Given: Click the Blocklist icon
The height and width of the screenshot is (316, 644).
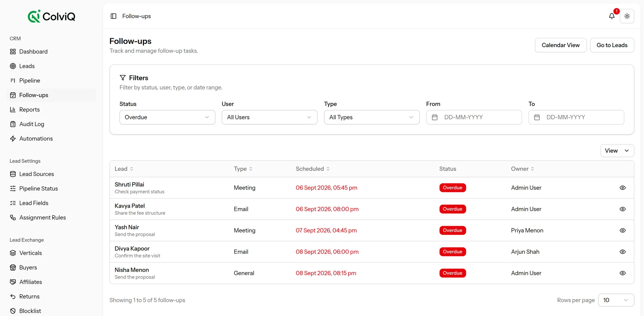Looking at the screenshot, I should (x=13, y=311).
